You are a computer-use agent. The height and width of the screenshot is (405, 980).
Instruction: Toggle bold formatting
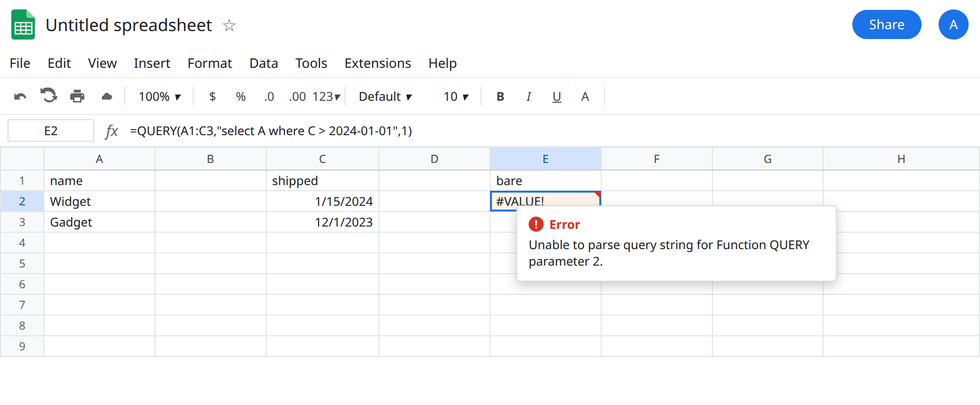[x=500, y=97]
